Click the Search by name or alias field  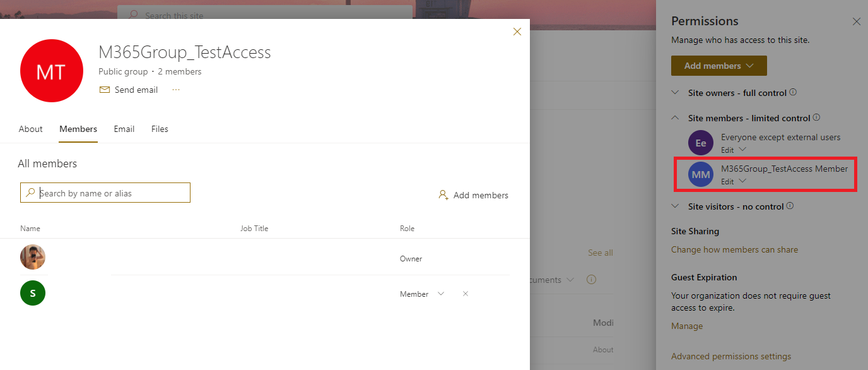(105, 193)
